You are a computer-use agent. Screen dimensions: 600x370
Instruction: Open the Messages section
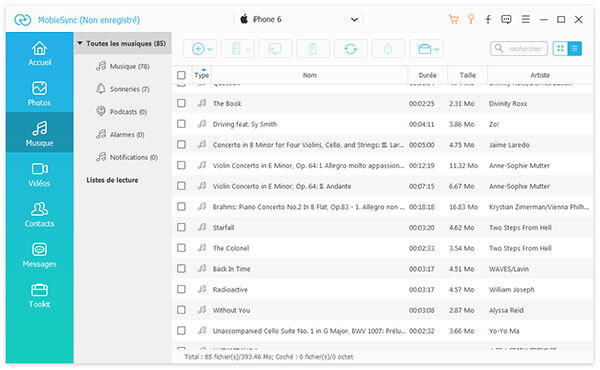pyautogui.click(x=39, y=255)
